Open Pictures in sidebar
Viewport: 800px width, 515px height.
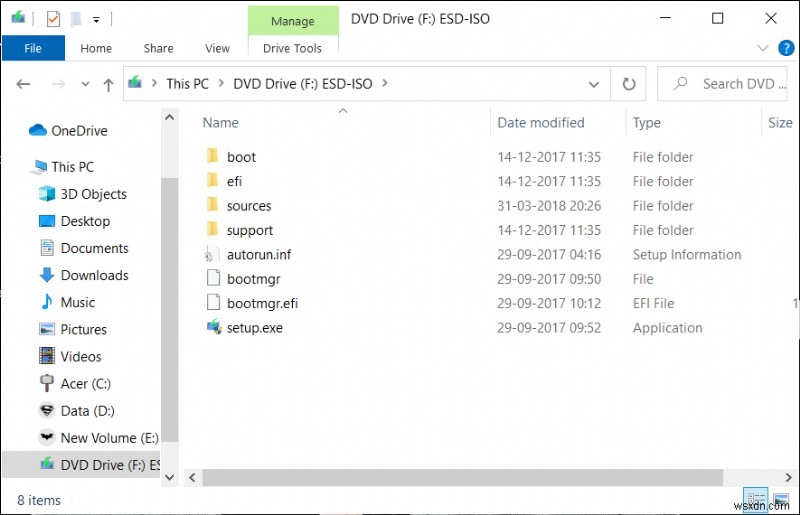[73, 329]
